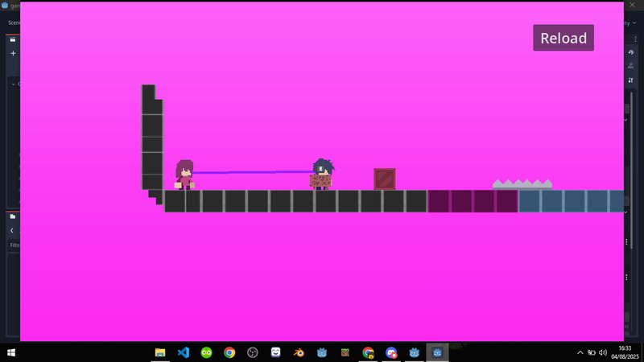Click the red crate in the game
This screenshot has width=644, height=362.
pyautogui.click(x=385, y=179)
